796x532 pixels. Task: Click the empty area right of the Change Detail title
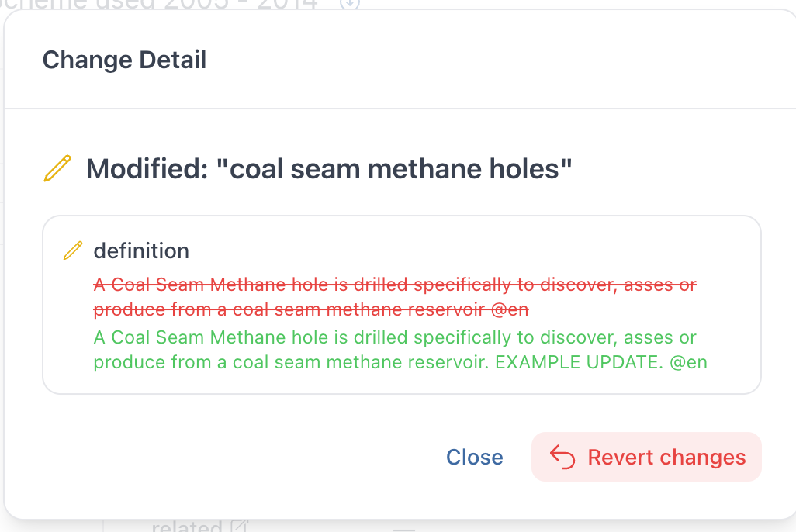[497, 60]
